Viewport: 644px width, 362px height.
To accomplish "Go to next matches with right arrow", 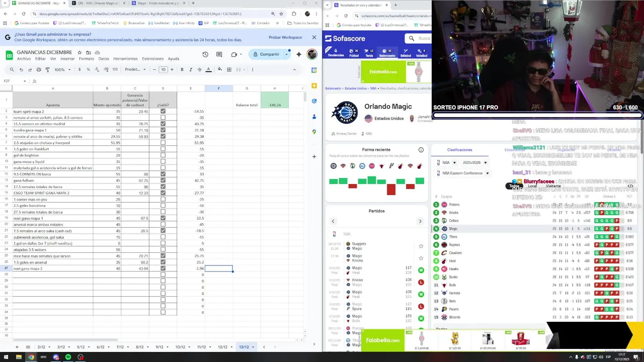I will click(420, 221).
